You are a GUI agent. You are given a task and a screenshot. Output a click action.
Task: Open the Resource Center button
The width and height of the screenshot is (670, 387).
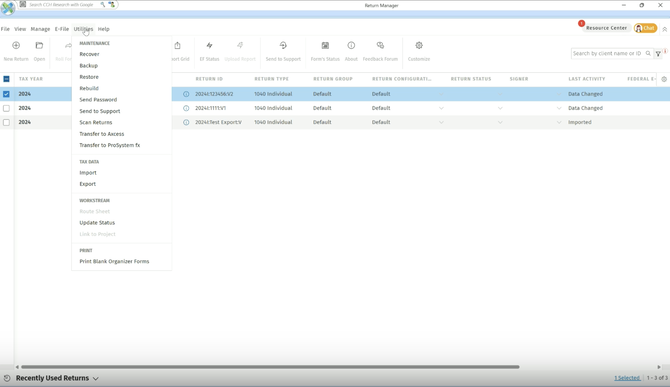(606, 28)
